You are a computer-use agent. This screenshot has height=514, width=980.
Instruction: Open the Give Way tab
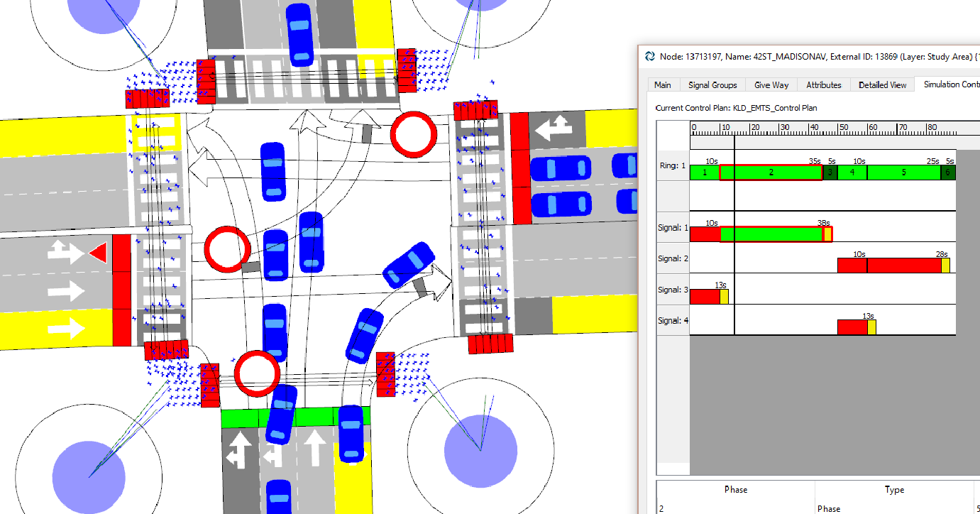pos(771,84)
